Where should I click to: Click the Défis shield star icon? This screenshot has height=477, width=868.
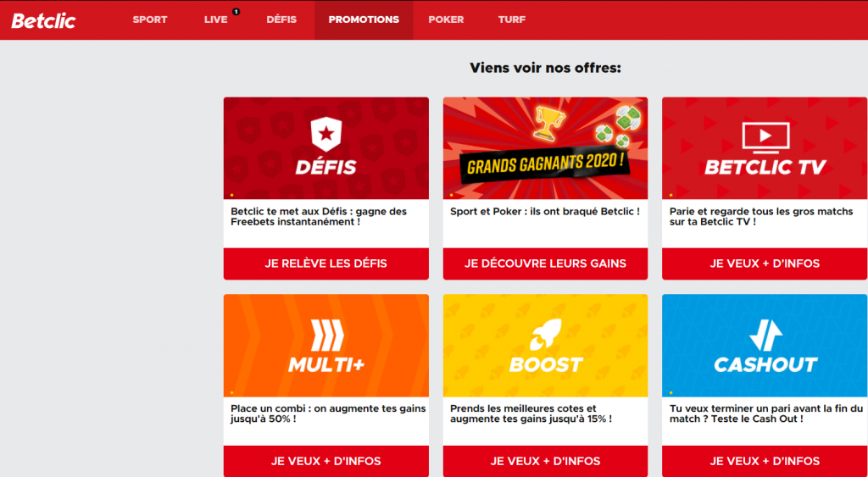326,135
